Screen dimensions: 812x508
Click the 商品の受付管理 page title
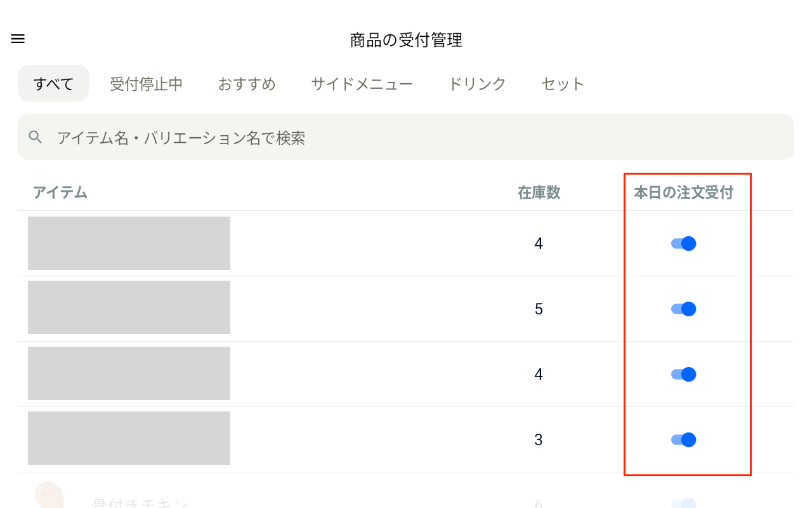405,39
